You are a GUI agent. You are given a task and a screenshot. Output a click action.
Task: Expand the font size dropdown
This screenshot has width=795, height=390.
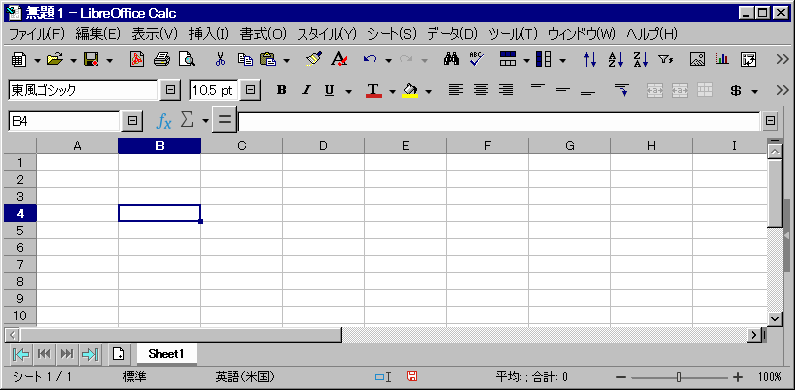click(x=250, y=90)
